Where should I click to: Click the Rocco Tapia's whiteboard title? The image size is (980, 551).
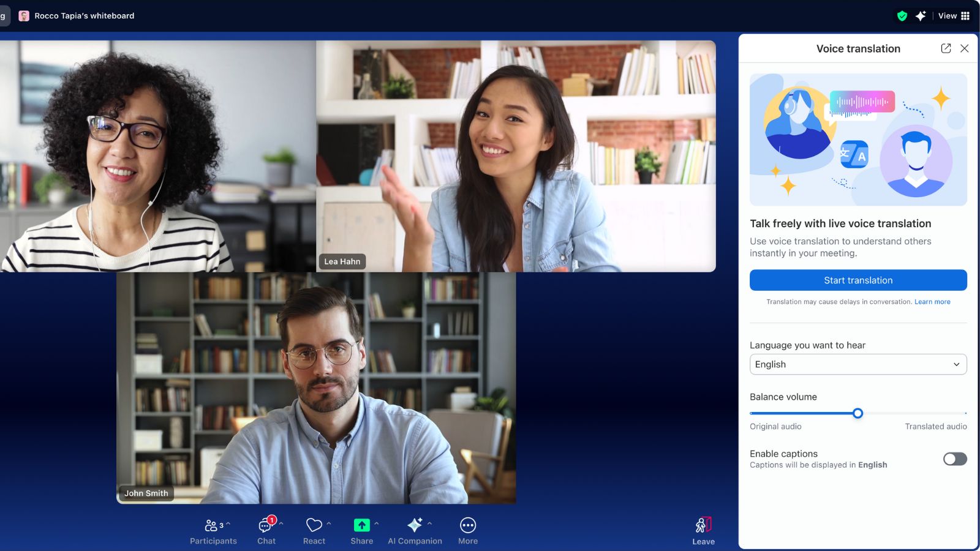tap(85, 15)
